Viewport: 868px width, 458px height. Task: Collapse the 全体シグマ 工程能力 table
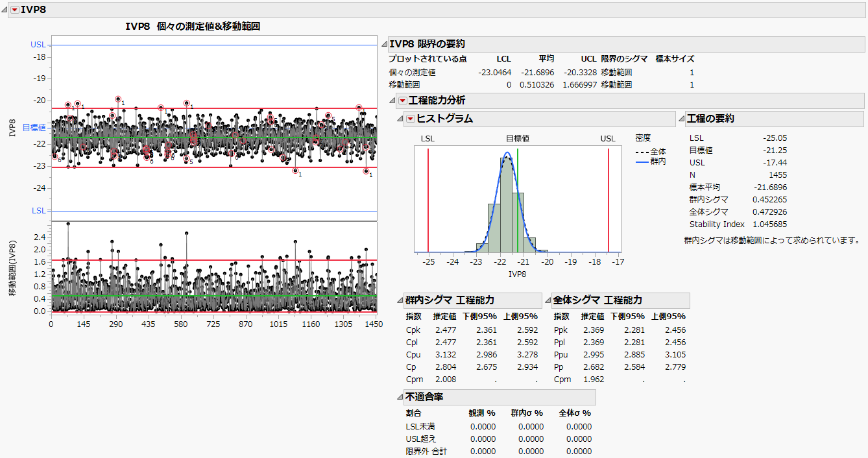[548, 300]
